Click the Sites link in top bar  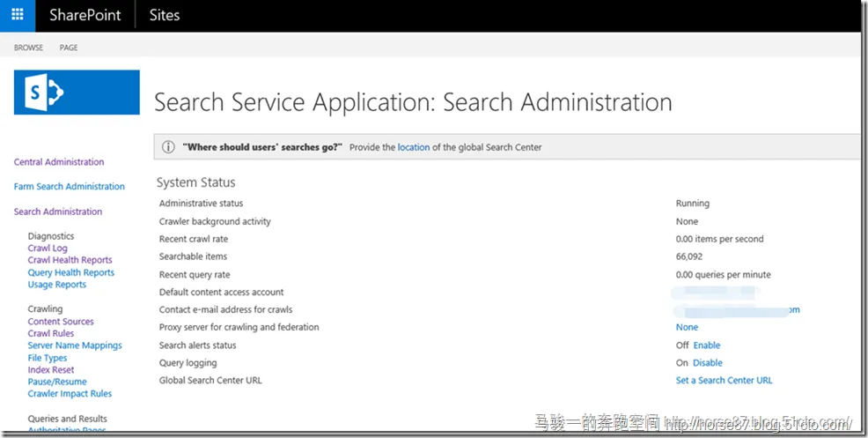tap(165, 15)
